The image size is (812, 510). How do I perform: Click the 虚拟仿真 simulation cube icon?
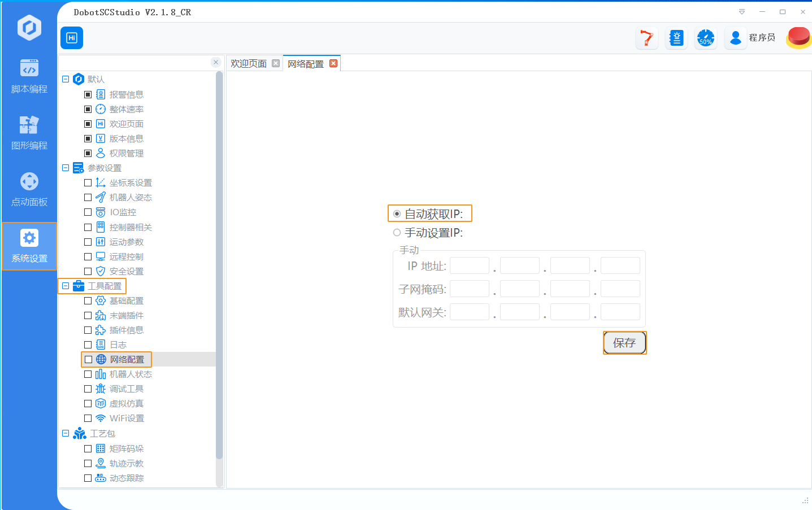tap(101, 403)
